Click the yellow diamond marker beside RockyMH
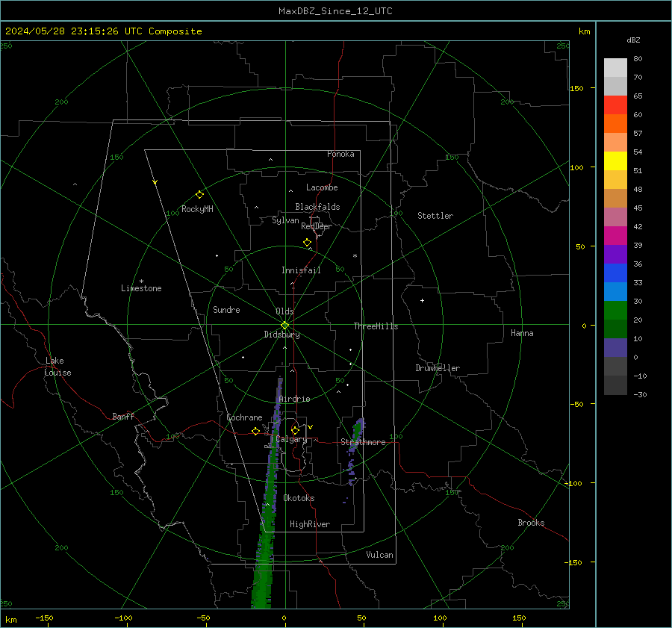 (199, 195)
